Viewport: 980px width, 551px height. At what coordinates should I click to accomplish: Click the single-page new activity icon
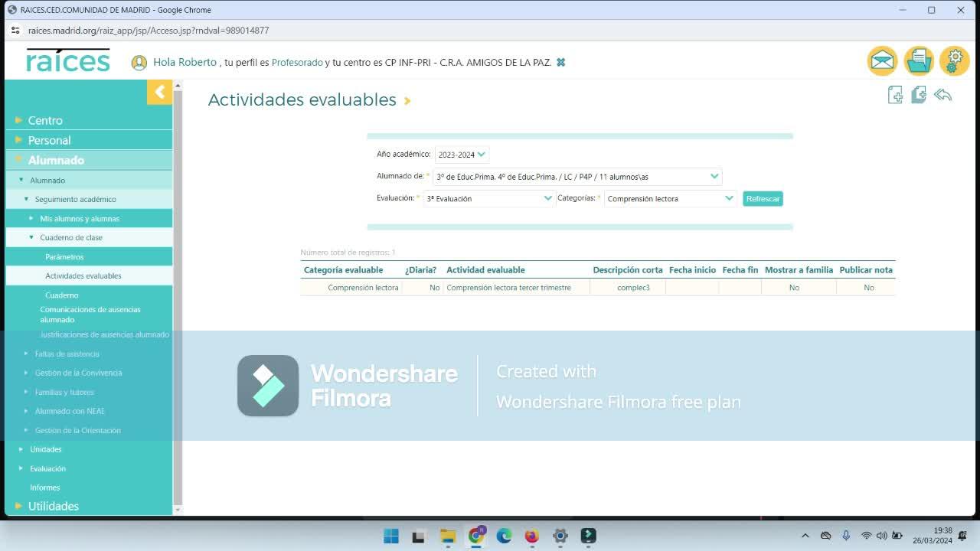click(895, 95)
